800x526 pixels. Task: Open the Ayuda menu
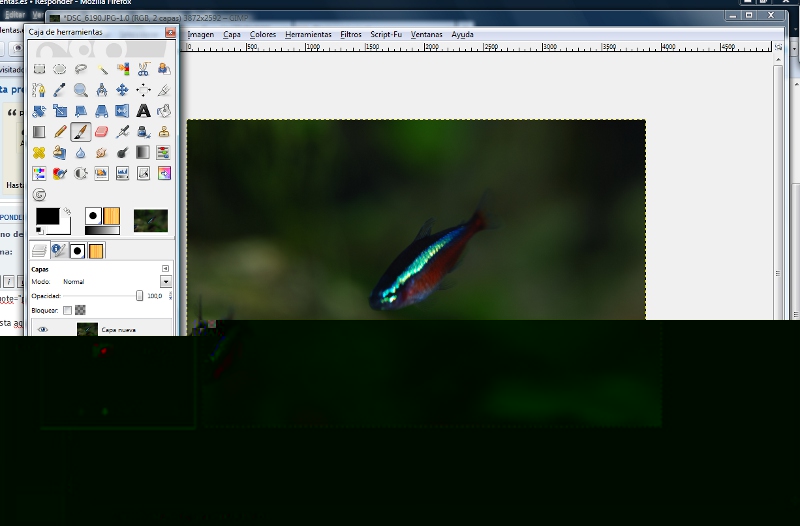pos(462,34)
